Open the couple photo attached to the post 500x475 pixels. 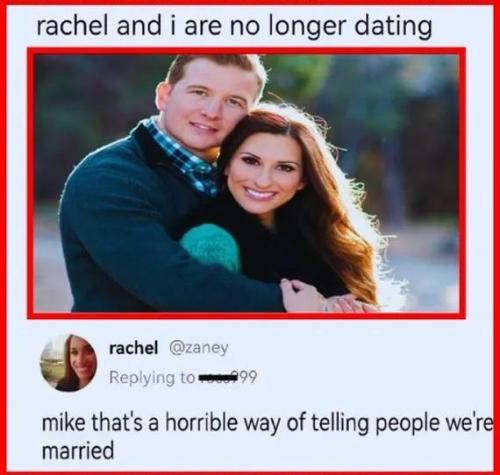click(x=246, y=183)
